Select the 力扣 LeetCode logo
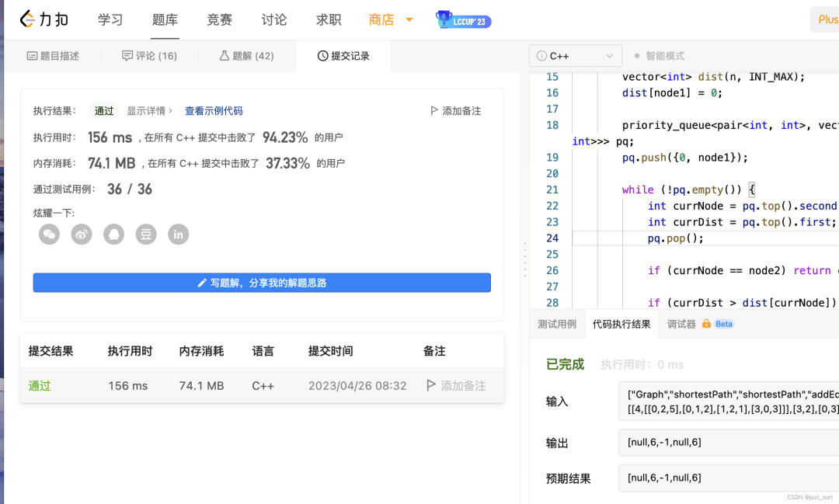This screenshot has width=839, height=504. pyautogui.click(x=44, y=19)
